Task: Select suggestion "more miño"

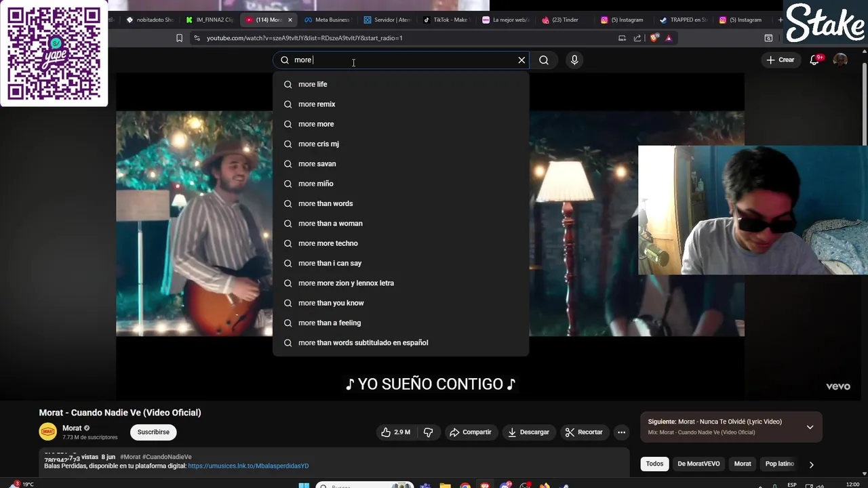Action: (x=401, y=184)
